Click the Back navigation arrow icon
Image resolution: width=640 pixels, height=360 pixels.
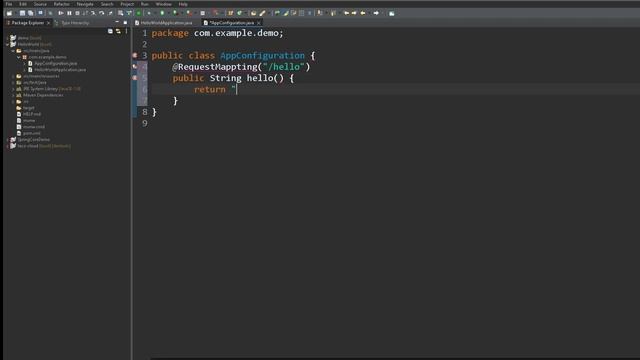(363, 13)
